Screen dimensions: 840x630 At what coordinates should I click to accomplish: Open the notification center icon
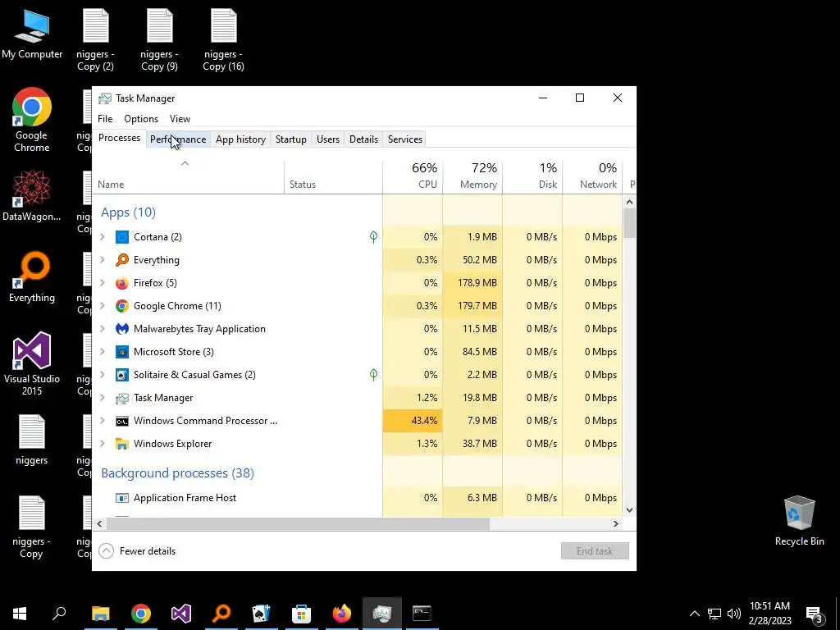(815, 614)
